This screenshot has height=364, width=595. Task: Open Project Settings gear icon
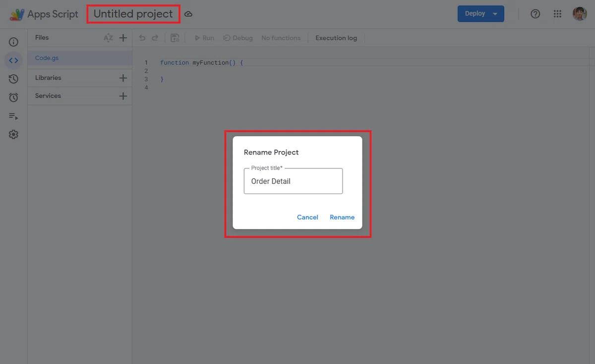click(13, 134)
